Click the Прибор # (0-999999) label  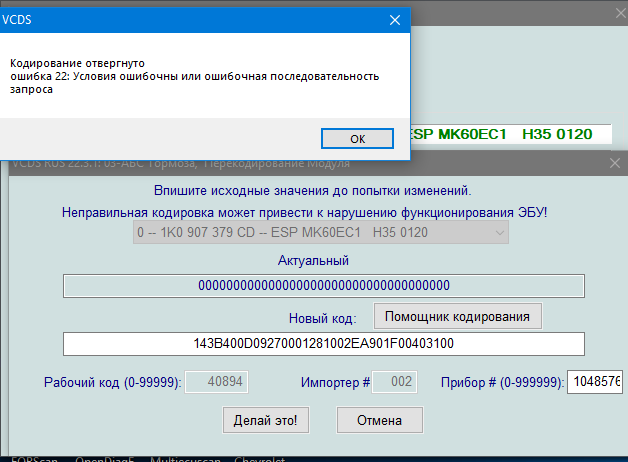click(x=503, y=382)
